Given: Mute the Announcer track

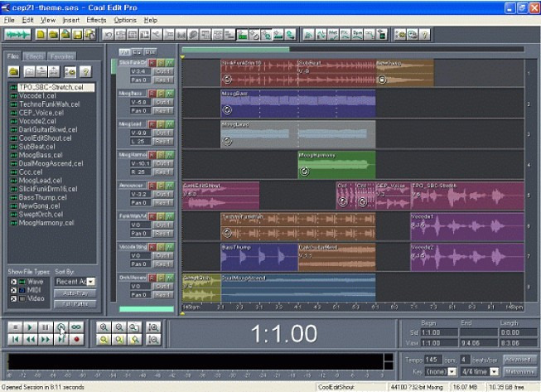Looking at the screenshot, I should tap(169, 186).
